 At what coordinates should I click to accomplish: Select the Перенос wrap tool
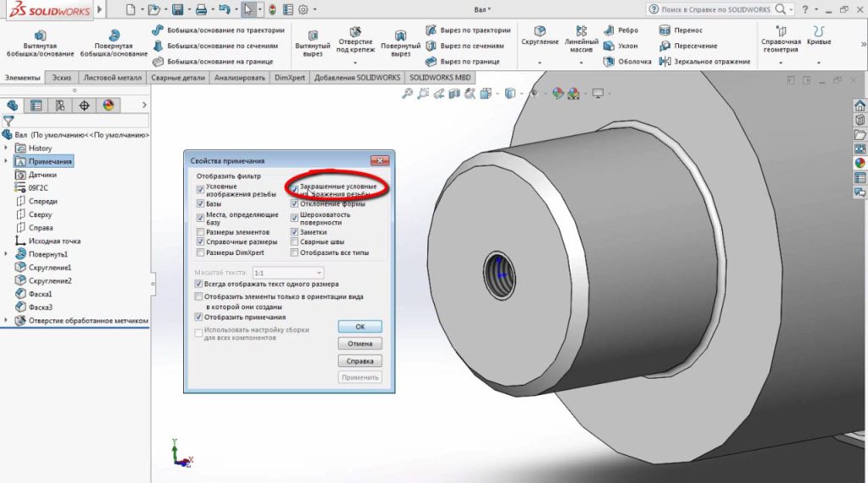(681, 31)
